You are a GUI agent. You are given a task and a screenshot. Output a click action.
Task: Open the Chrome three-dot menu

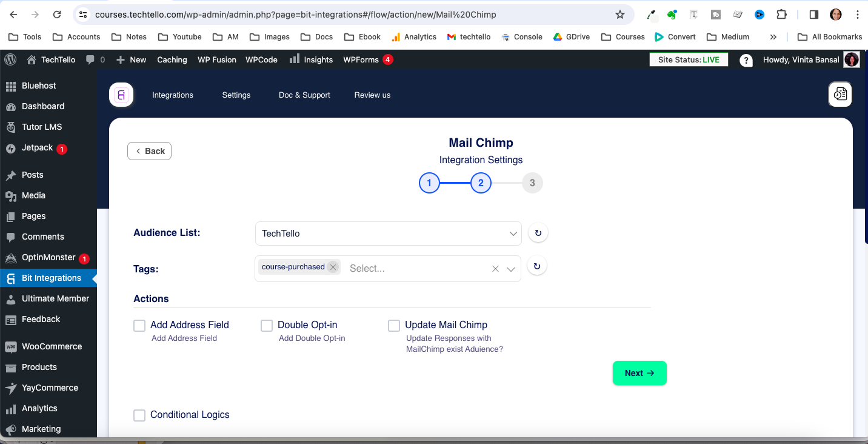857,15
